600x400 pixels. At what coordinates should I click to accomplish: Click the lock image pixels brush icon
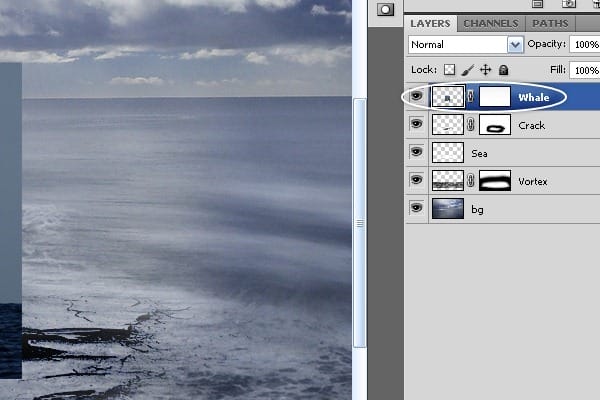[x=467, y=70]
